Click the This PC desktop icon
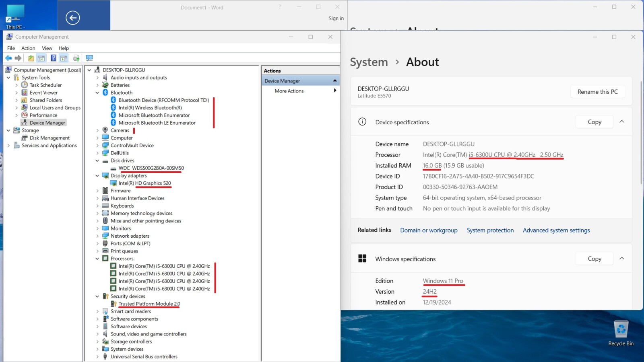The height and width of the screenshot is (362, 644). click(x=15, y=16)
